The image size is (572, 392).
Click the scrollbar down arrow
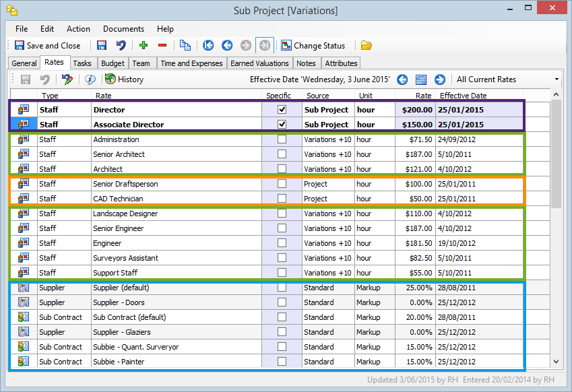click(556, 362)
